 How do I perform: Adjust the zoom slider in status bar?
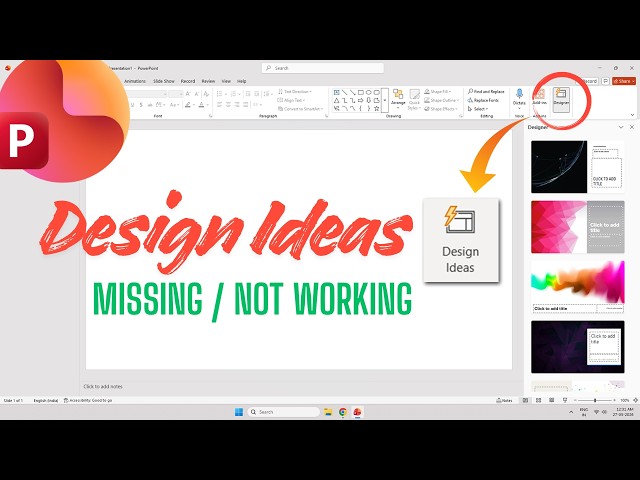click(x=595, y=400)
